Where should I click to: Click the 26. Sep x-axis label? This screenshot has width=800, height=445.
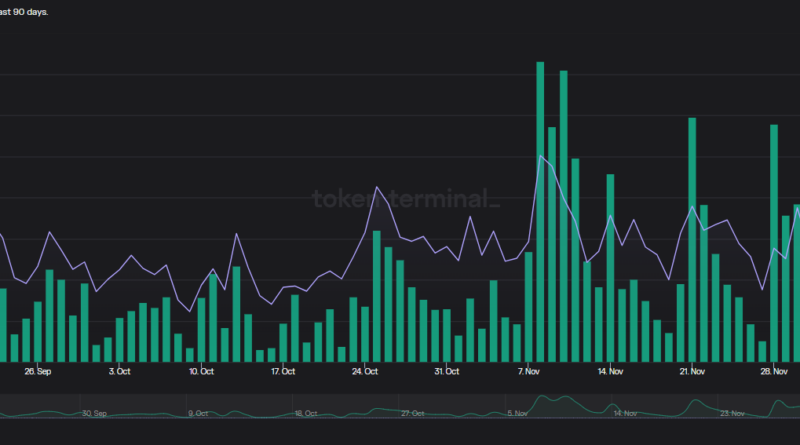click(x=39, y=371)
